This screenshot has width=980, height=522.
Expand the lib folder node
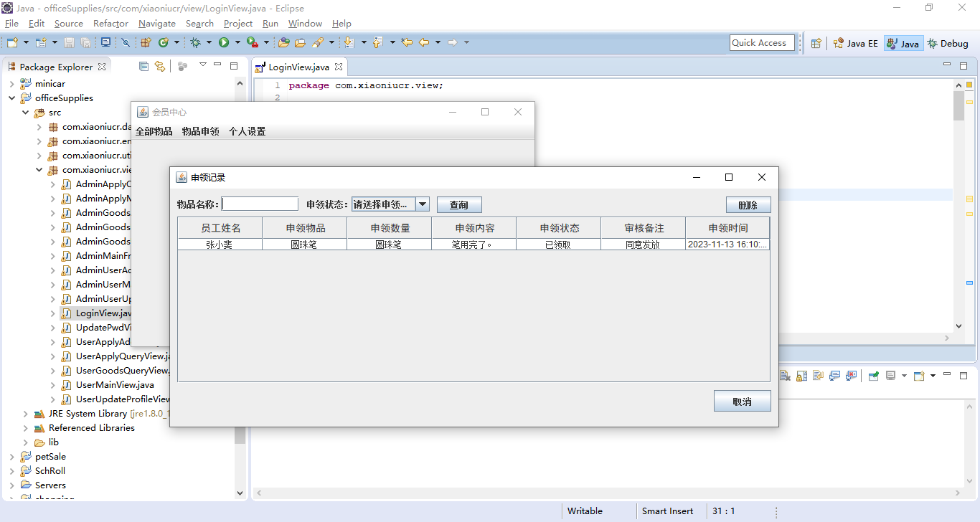click(x=26, y=442)
